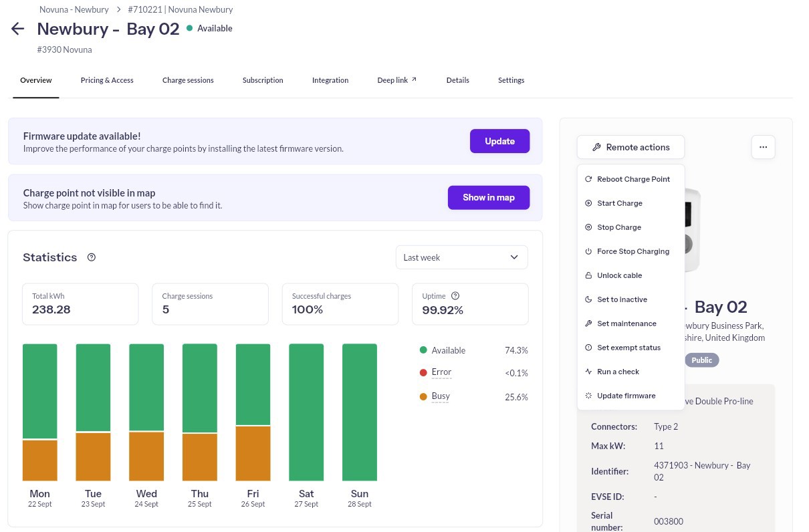Click the Uptime info question mark icon

pos(455,296)
